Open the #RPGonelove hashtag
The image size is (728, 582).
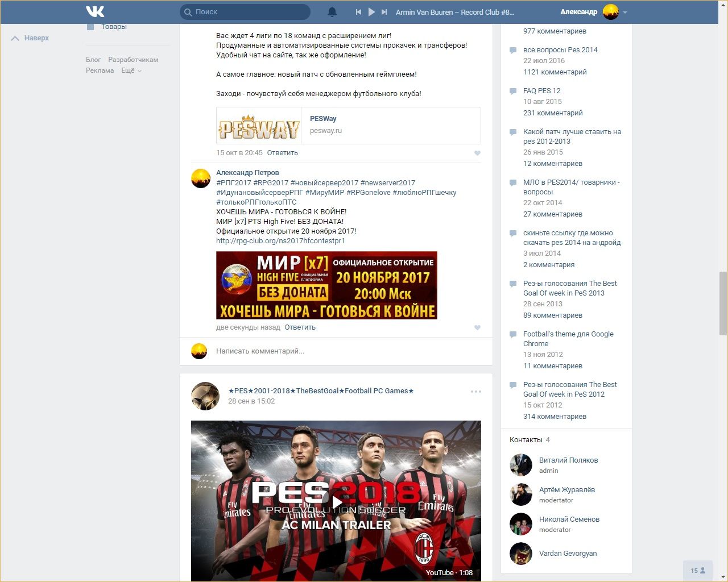[x=369, y=193]
